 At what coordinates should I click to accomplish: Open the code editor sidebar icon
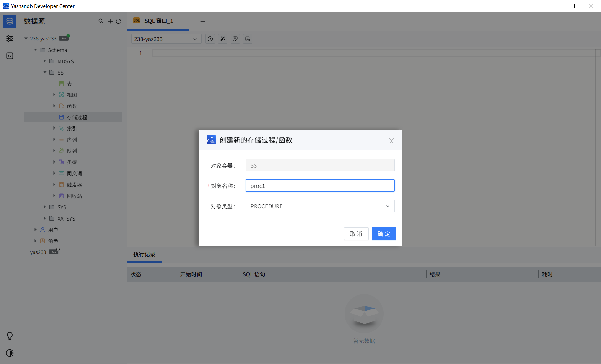pos(9,55)
